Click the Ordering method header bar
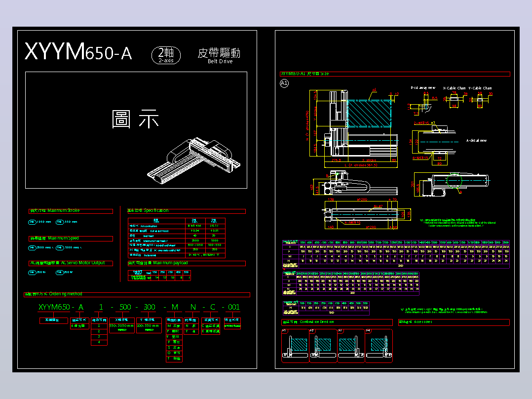 137,294
